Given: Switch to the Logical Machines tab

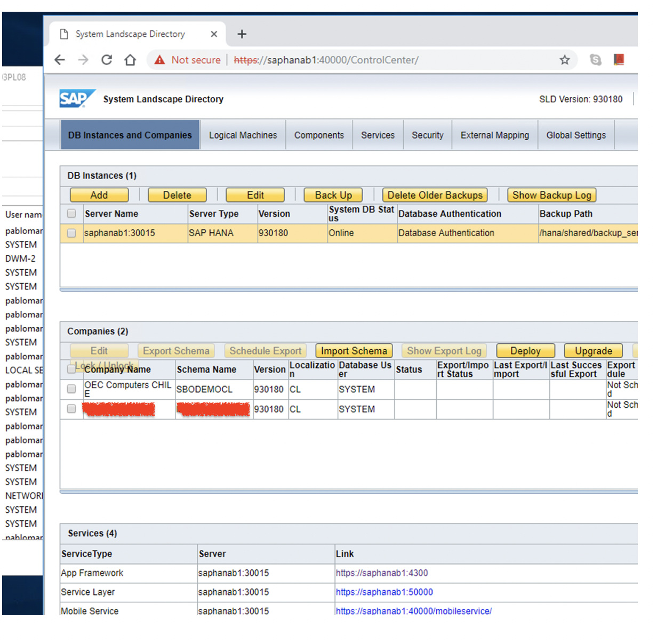Looking at the screenshot, I should tap(243, 135).
